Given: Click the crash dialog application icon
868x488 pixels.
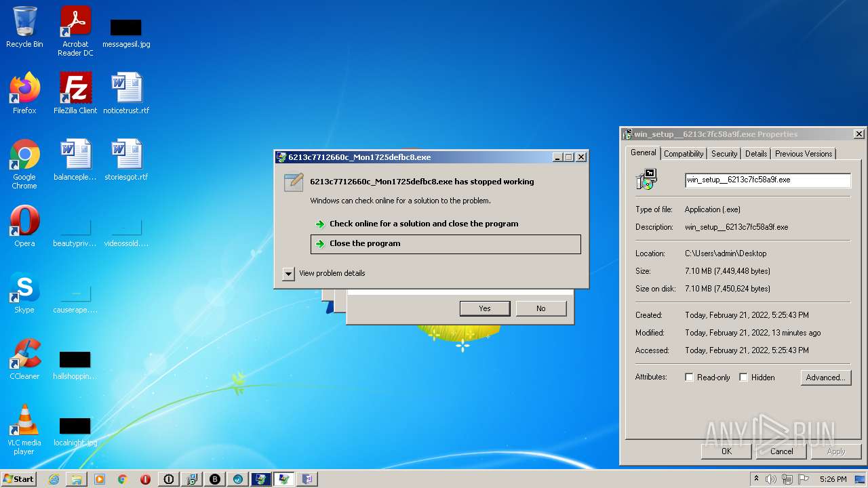Looking at the screenshot, I should (x=294, y=182).
